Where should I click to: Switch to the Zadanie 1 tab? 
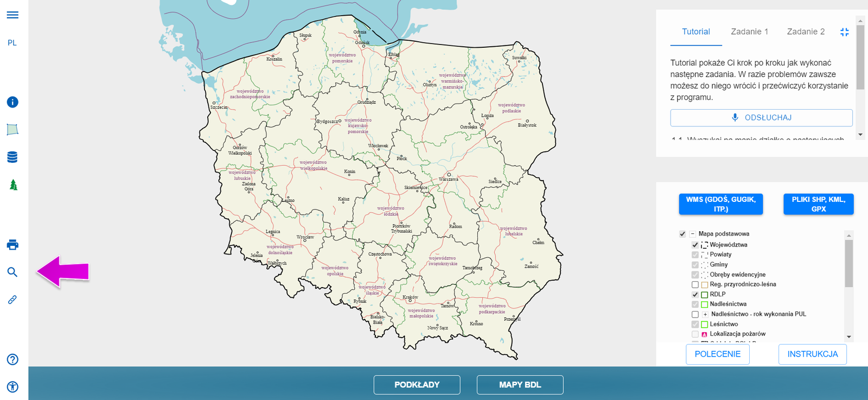click(749, 32)
